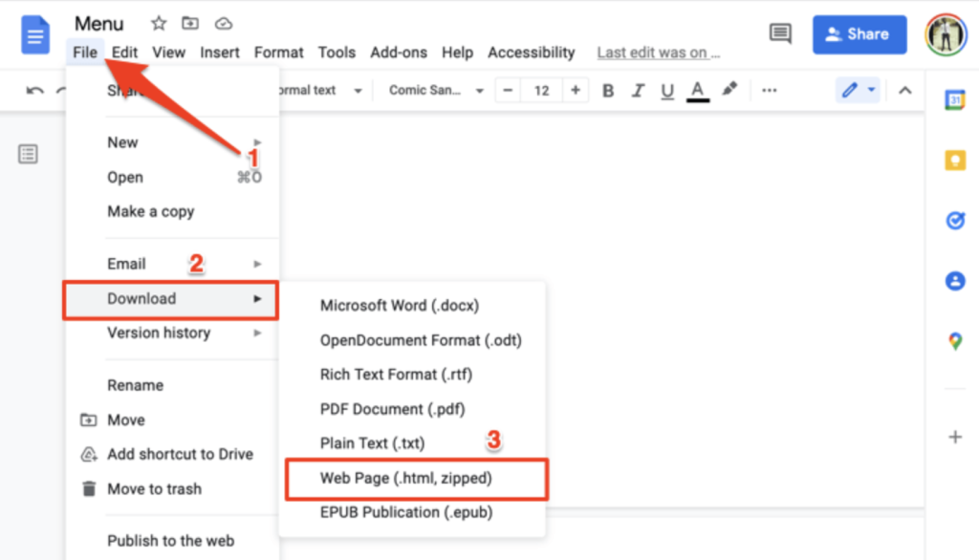
Task: Open the comment history icon
Action: coord(780,33)
